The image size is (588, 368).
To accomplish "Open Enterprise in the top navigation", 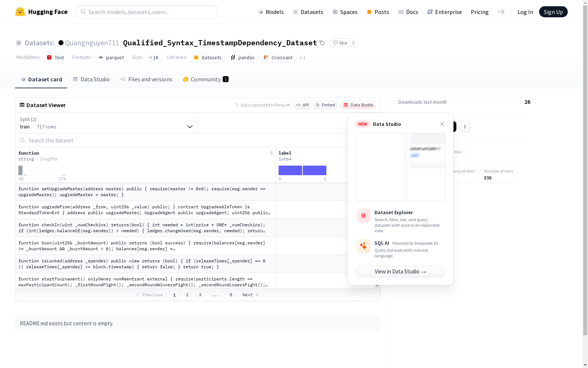I will point(444,12).
